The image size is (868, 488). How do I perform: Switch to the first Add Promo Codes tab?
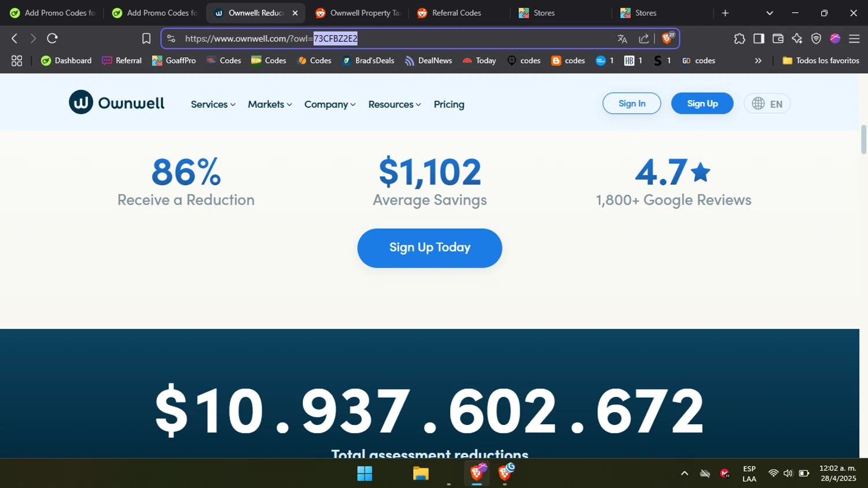pyautogui.click(x=52, y=13)
